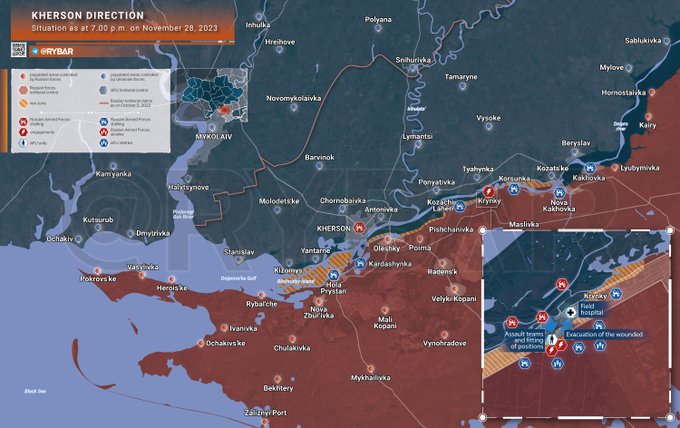Click the Vynohradove label
Viewport: 680px width, 428px height.
point(445,343)
